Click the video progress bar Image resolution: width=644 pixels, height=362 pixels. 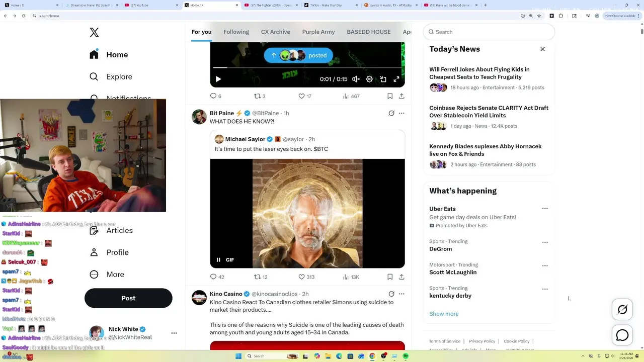point(307,67)
